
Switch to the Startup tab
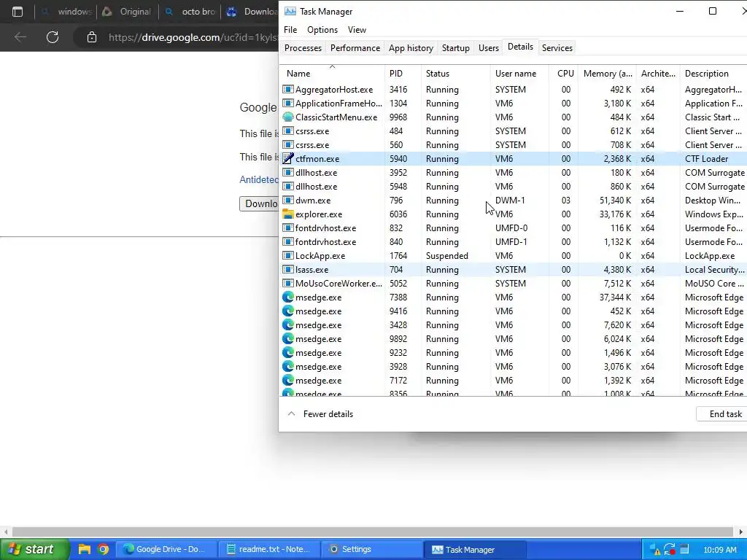(x=455, y=47)
